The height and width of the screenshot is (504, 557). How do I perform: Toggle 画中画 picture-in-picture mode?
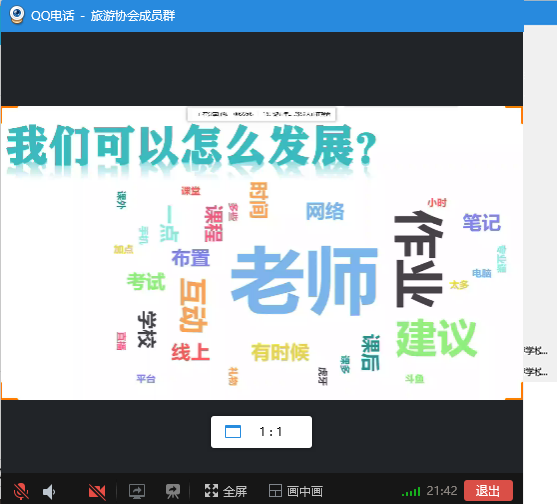click(x=296, y=491)
